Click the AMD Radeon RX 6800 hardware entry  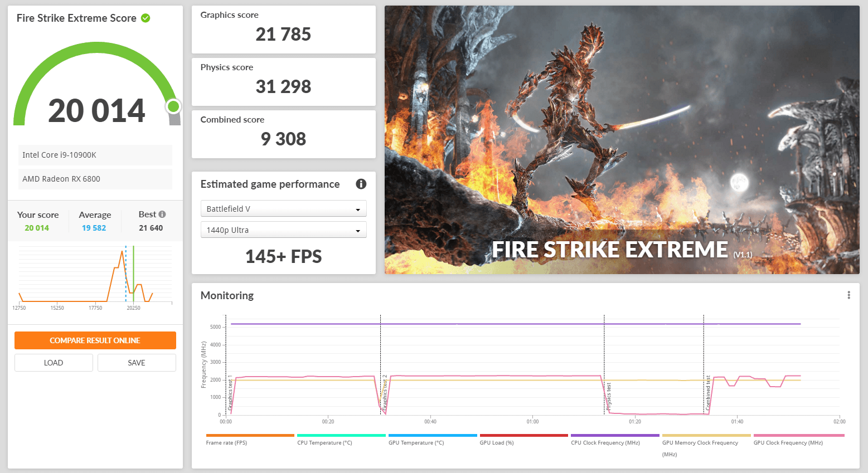pos(95,179)
